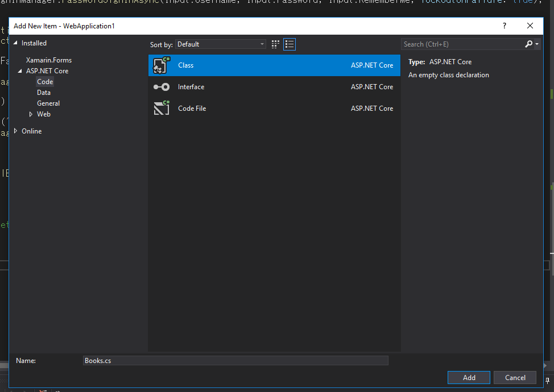Select the Installed label
The width and height of the screenshot is (554, 392).
[34, 43]
